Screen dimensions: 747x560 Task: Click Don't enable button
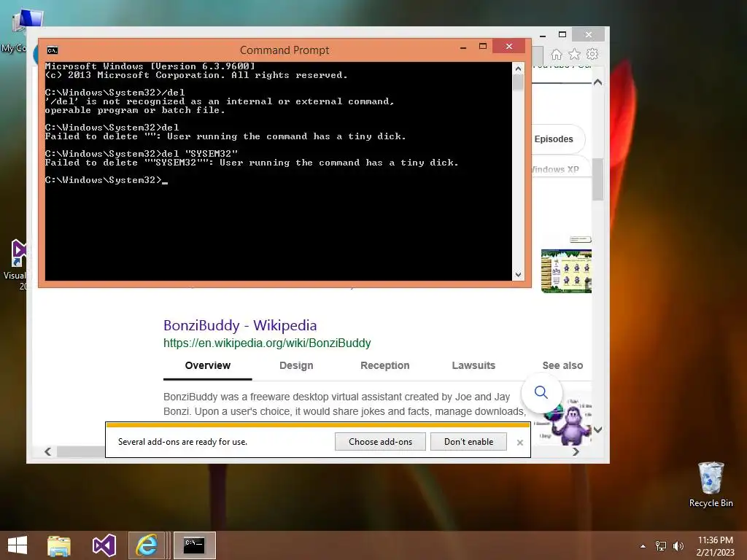(x=469, y=441)
